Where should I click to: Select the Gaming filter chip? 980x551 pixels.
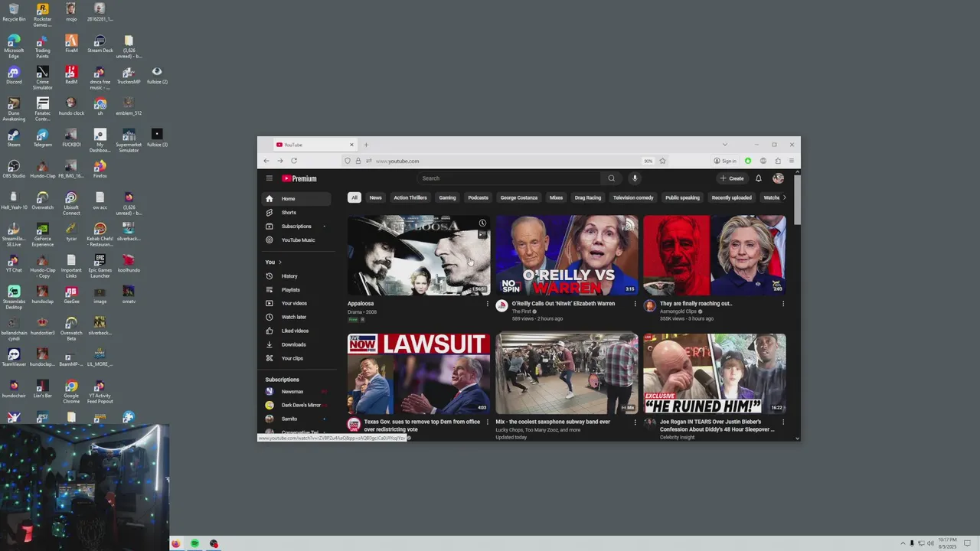point(447,197)
